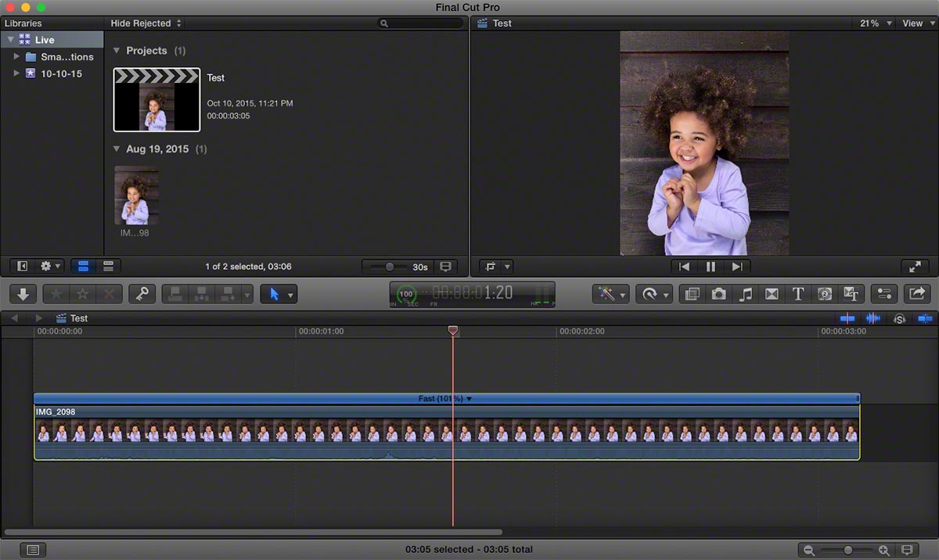Toggle timeline snapping
The height and width of the screenshot is (560, 939).
925,318
